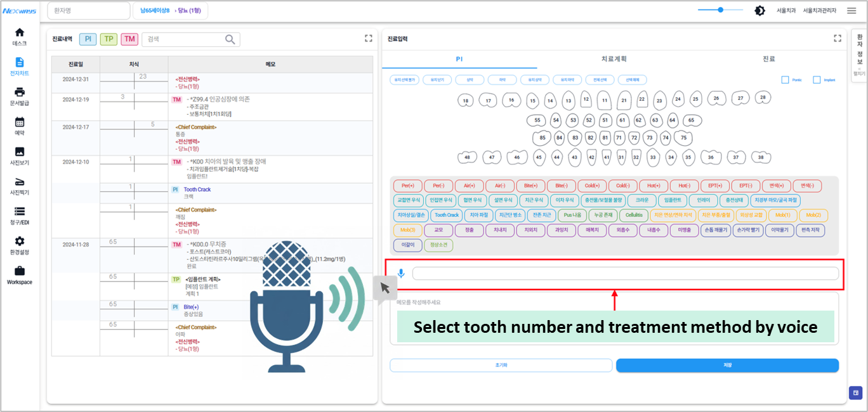Open the hamburger menu at top right
This screenshot has width=868, height=412.
point(851,10)
